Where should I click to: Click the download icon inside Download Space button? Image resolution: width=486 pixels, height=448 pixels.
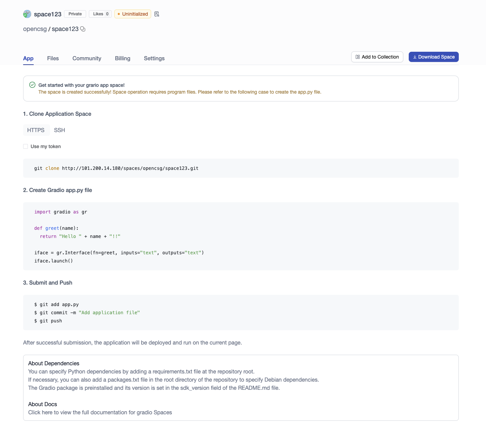point(415,57)
